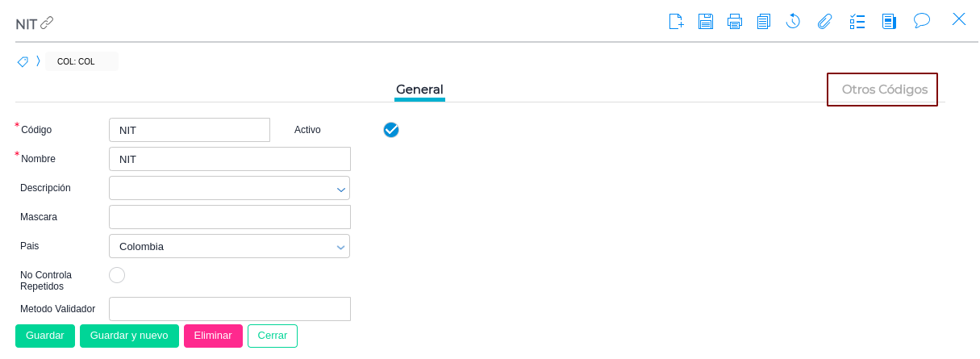This screenshot has height=359, width=980.
Task: Click the copy record icon
Action: pos(764,21)
